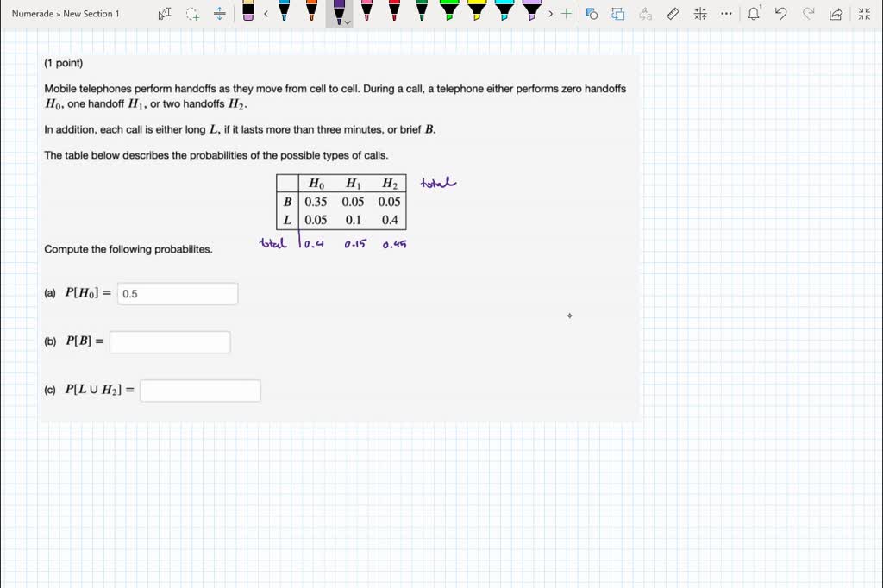Screen dimensions: 883x588
Task: Switch to the light blue pen
Action: pos(285,11)
